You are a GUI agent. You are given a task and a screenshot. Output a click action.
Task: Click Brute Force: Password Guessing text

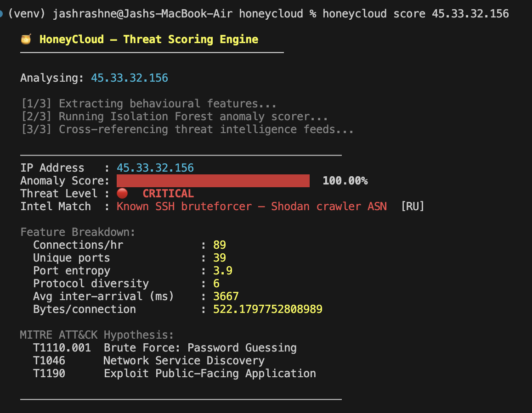(200, 348)
